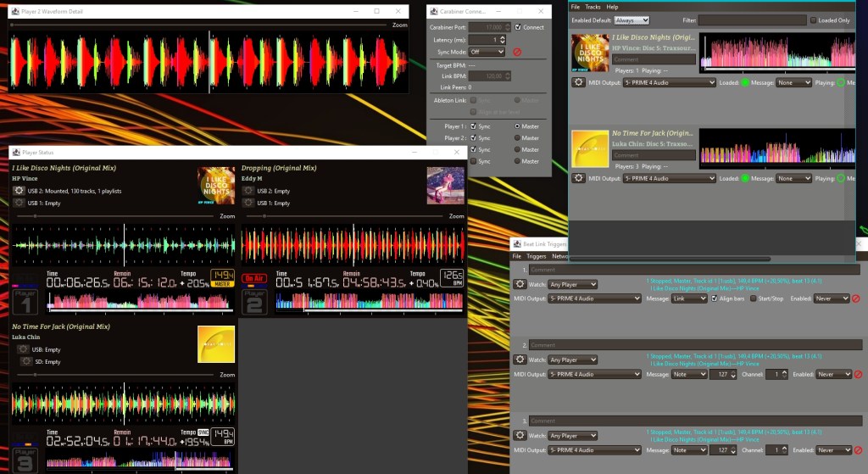Image resolution: width=868 pixels, height=474 pixels.
Task: Open Enabled Default dropdown
Action: click(x=632, y=20)
